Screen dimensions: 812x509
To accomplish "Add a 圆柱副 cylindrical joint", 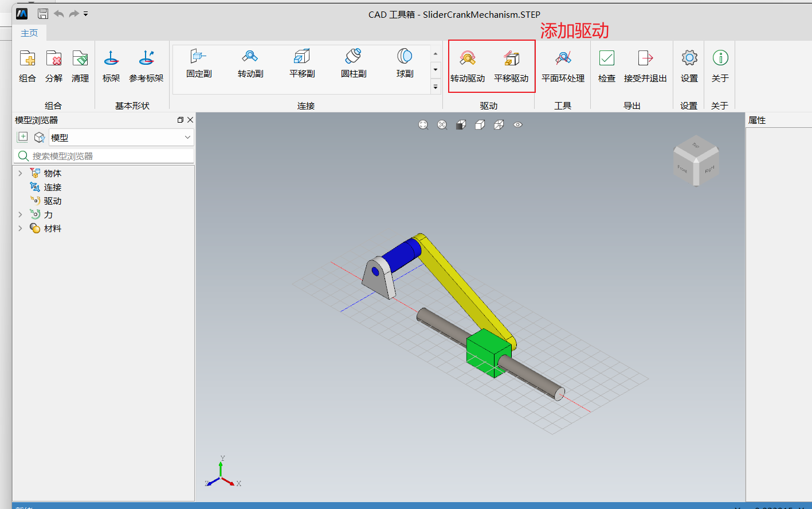I will [x=354, y=63].
